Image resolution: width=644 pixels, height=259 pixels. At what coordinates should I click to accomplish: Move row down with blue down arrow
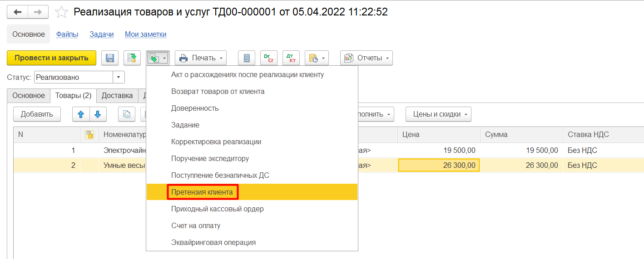point(98,114)
